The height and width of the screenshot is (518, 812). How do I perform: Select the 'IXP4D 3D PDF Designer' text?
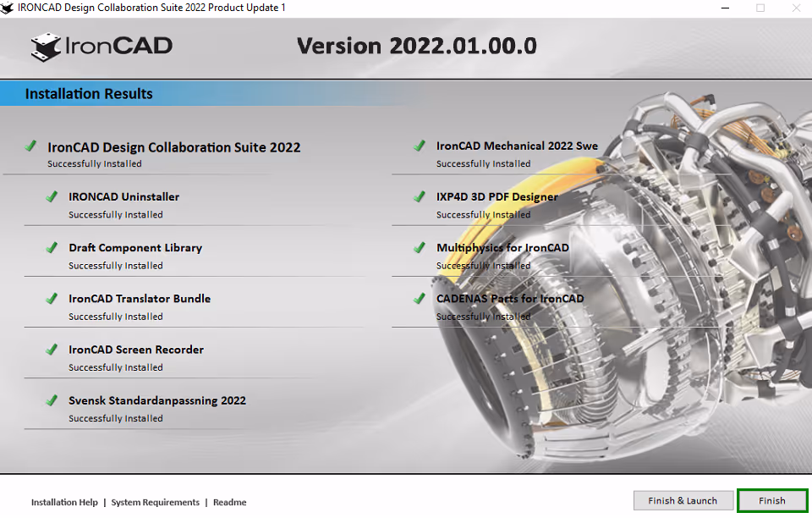click(497, 197)
